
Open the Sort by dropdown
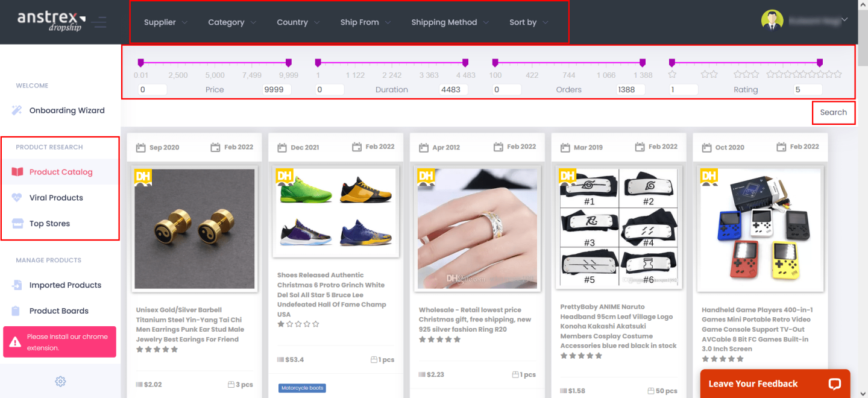(x=529, y=22)
